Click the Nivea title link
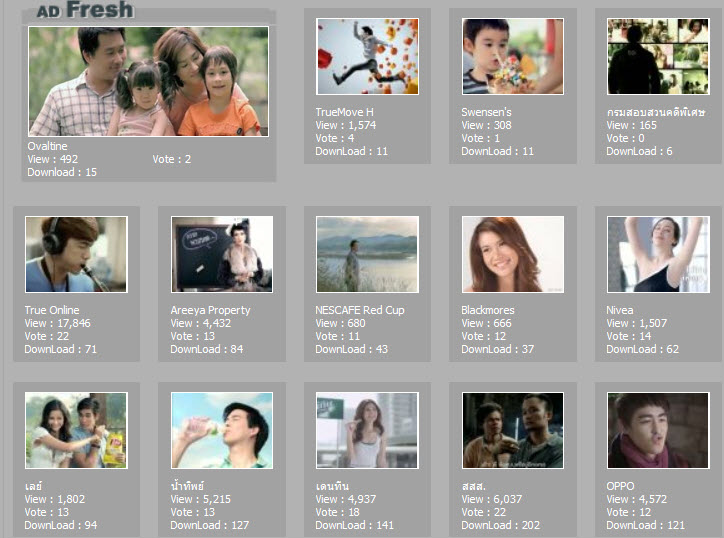This screenshot has height=538, width=724. 620,310
